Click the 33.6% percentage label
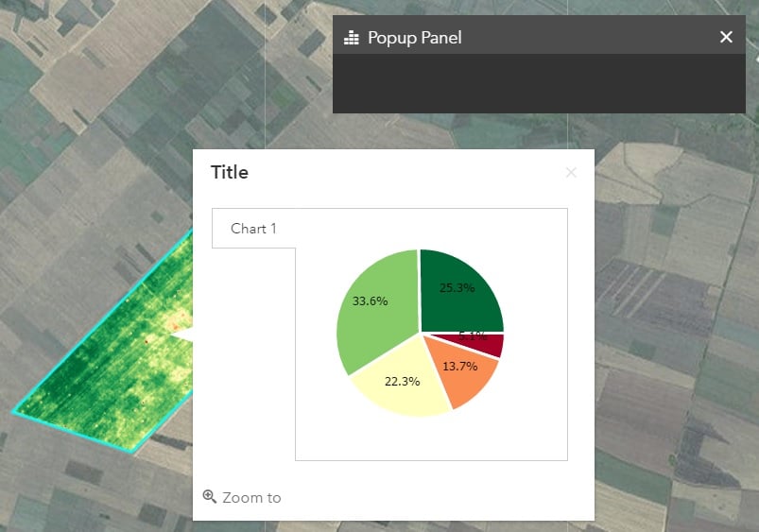Screen dimensions: 759x532 [x=370, y=301]
